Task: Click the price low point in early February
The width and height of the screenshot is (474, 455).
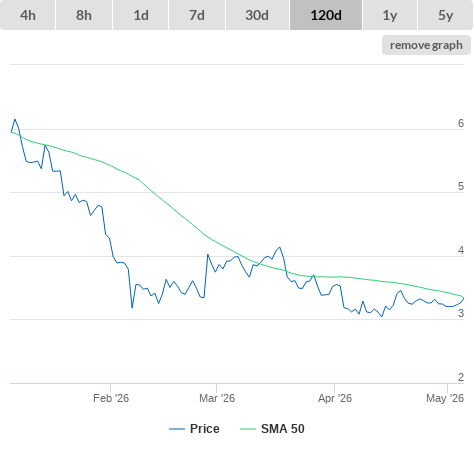Action: click(132, 307)
